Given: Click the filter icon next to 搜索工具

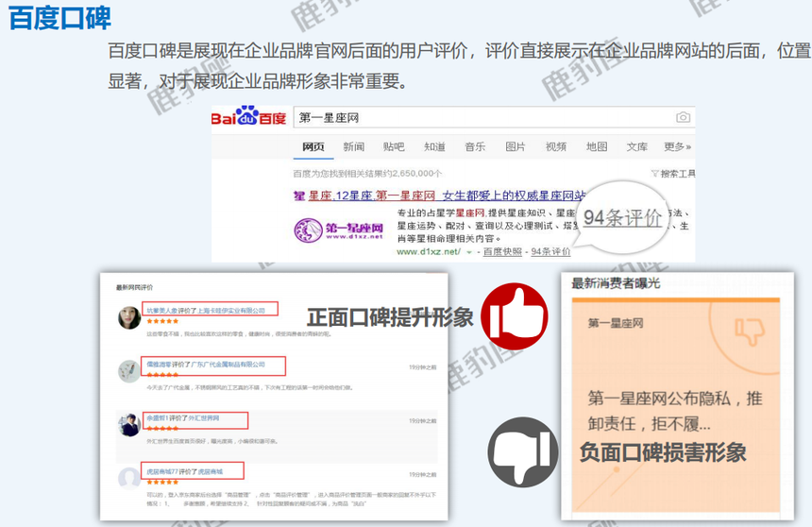Looking at the screenshot, I should click(x=654, y=174).
